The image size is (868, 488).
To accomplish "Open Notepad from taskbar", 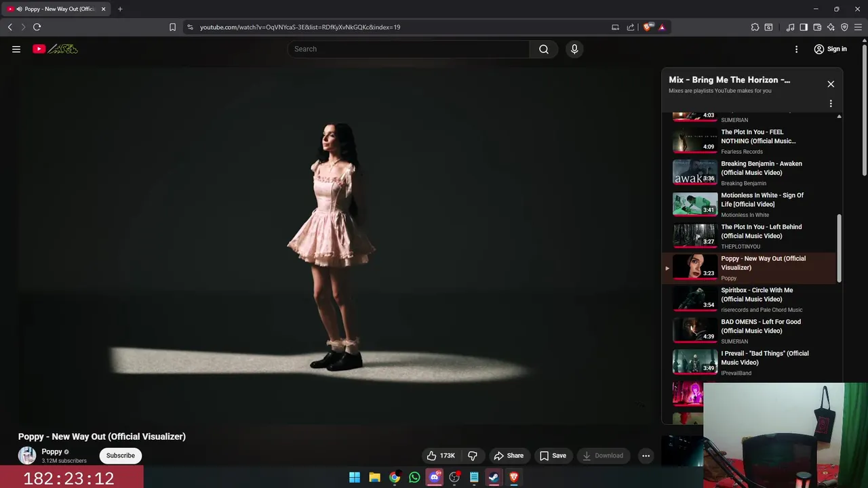I will [x=474, y=477].
